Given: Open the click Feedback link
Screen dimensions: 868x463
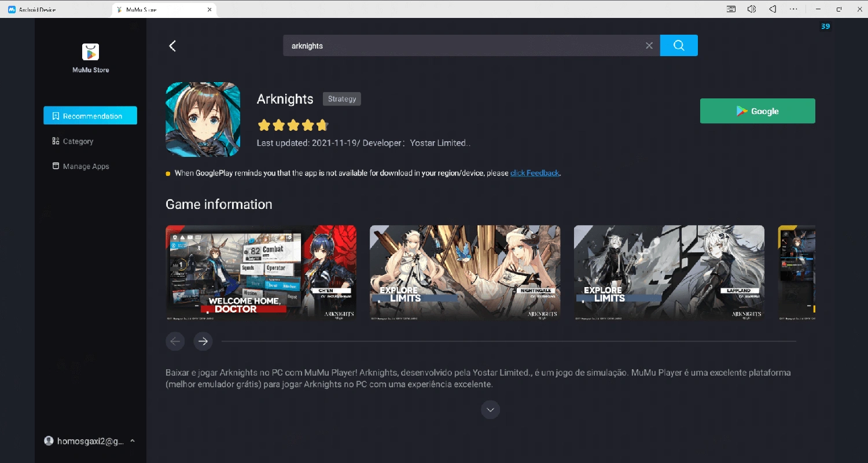Looking at the screenshot, I should click(534, 173).
